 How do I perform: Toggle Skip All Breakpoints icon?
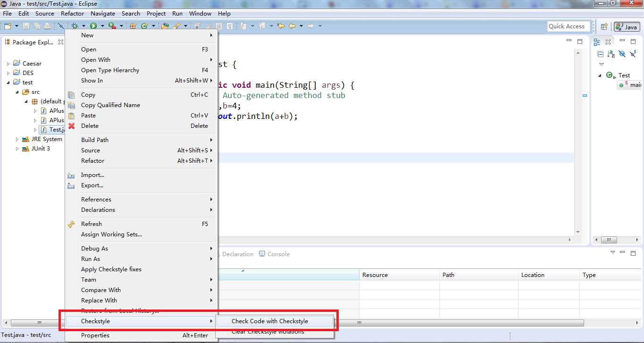click(61, 26)
